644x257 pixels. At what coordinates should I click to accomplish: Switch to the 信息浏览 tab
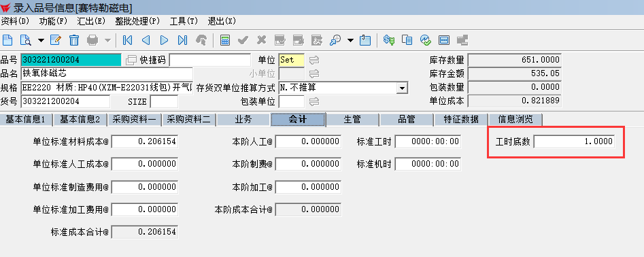515,120
